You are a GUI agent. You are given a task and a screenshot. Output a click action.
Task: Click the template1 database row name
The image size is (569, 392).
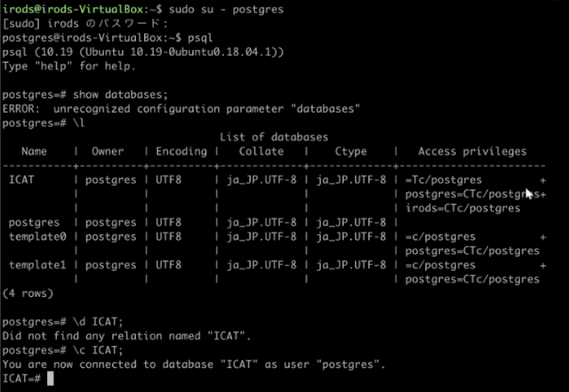[x=37, y=265]
